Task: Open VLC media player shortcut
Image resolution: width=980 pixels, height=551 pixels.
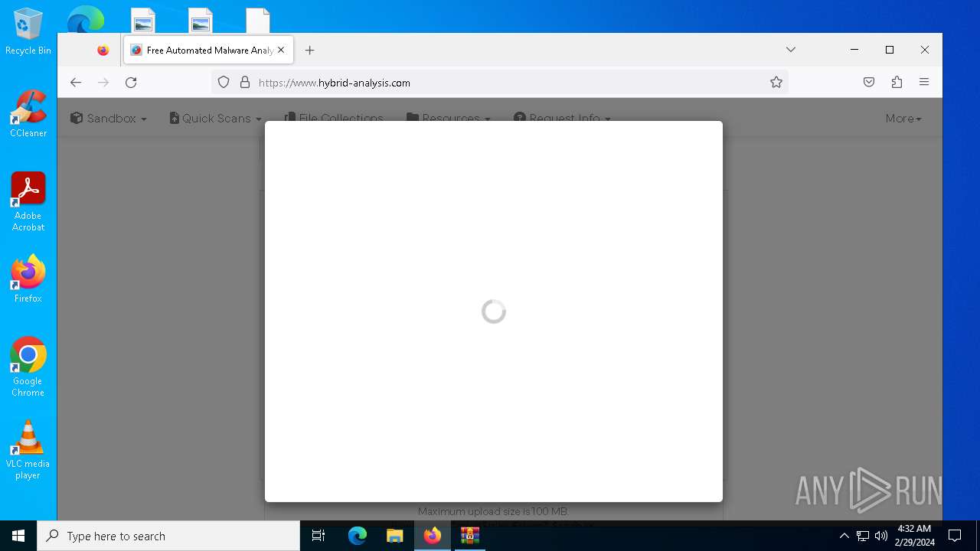Action: click(x=28, y=450)
